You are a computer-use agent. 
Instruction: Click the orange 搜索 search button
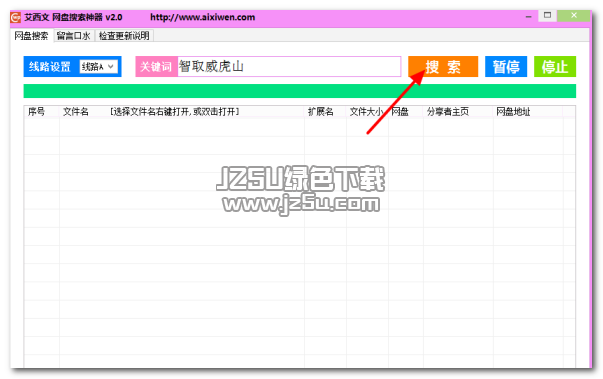[x=443, y=66]
